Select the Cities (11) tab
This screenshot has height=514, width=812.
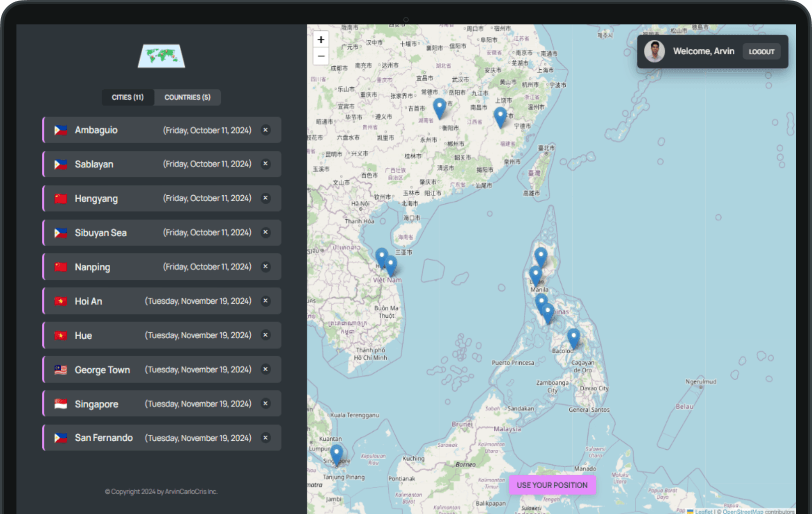pyautogui.click(x=128, y=97)
